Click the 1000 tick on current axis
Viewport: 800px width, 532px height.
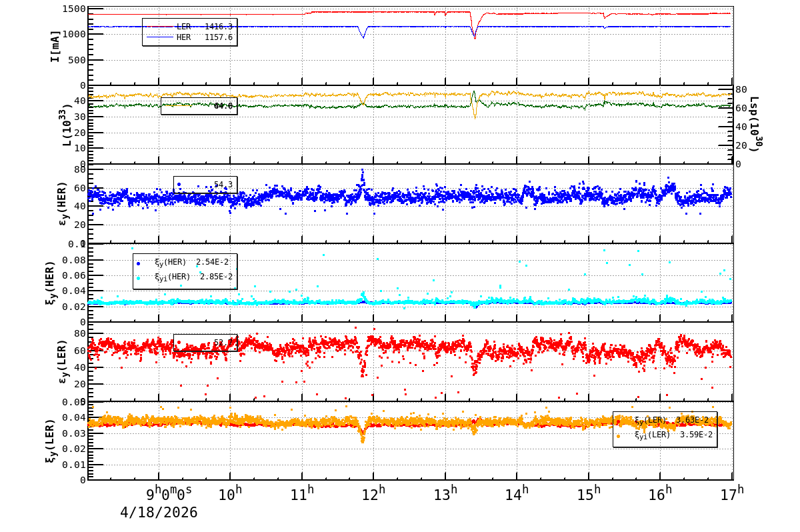(x=74, y=34)
